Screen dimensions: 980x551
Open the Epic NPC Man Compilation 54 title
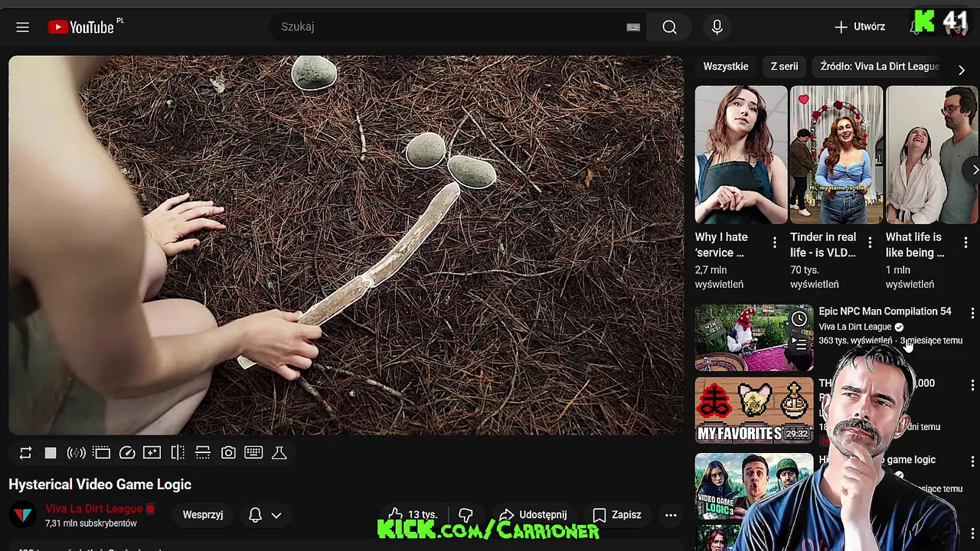pos(885,311)
